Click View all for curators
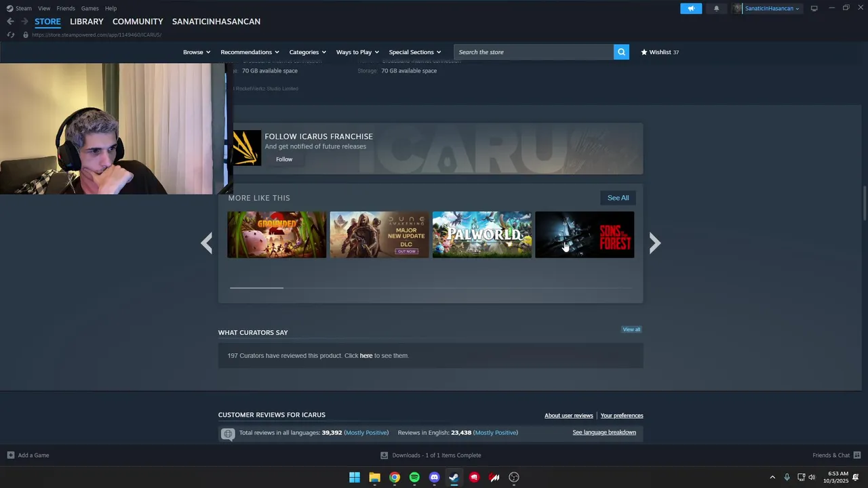868x488 pixels. (x=631, y=329)
